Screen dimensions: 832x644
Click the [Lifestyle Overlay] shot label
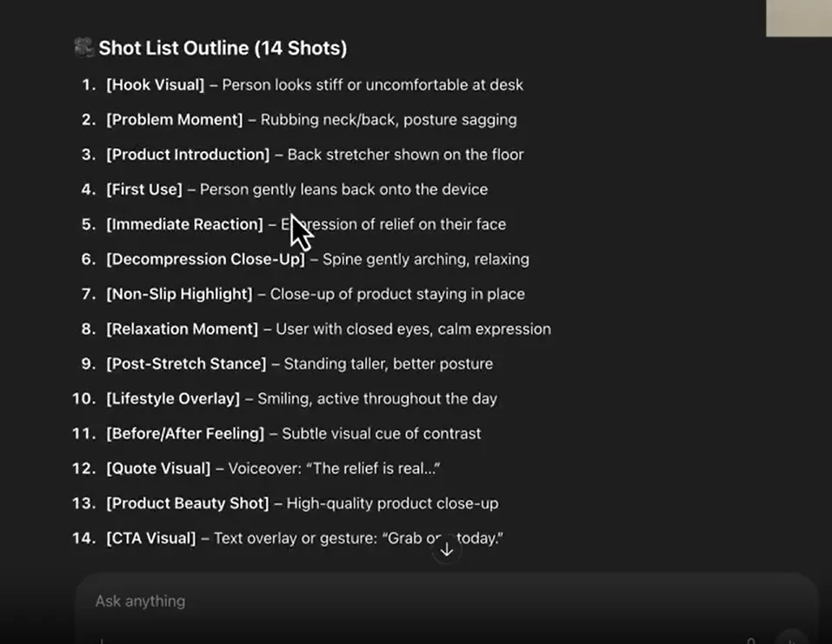[173, 398]
